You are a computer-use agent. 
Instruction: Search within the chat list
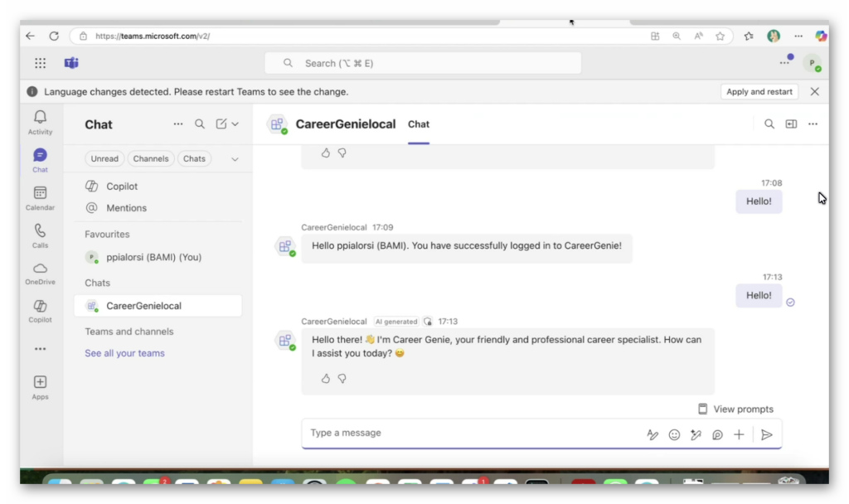click(200, 124)
